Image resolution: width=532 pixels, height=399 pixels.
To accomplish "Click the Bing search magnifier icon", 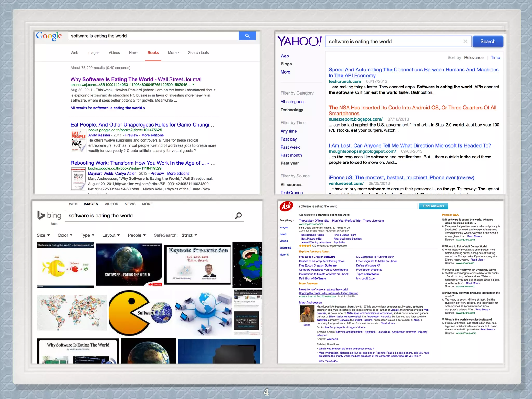I will click(238, 216).
